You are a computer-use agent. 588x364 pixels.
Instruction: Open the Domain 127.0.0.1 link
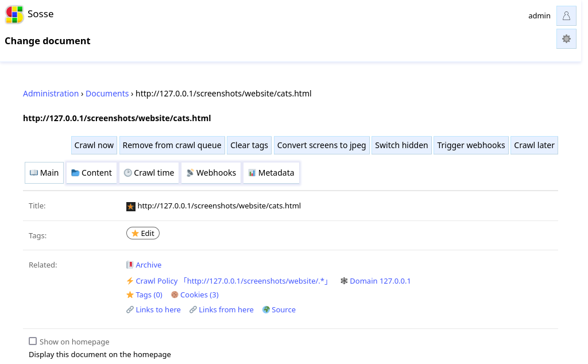380,281
